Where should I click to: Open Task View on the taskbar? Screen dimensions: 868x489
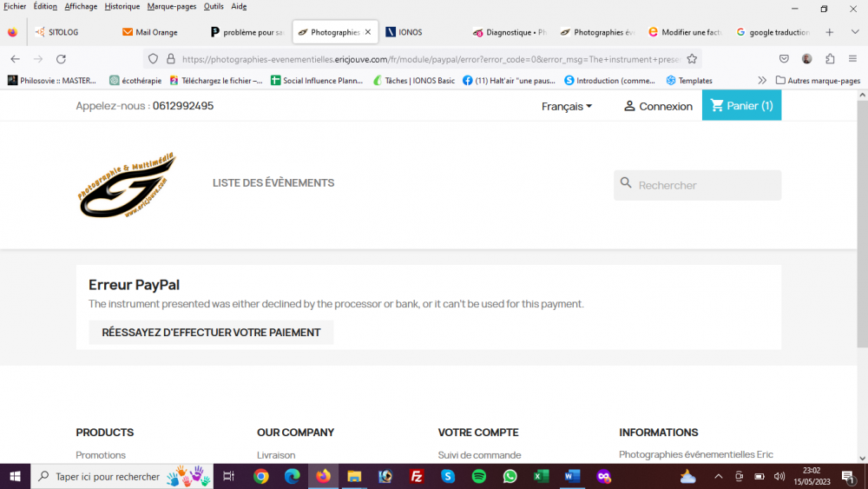228,476
